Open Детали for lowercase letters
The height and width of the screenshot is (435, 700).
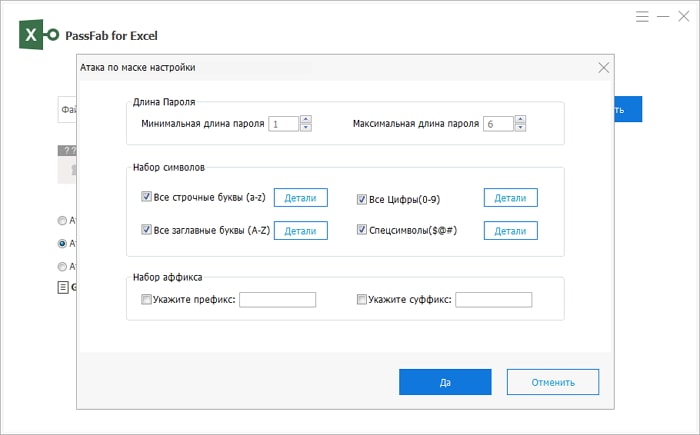[300, 197]
